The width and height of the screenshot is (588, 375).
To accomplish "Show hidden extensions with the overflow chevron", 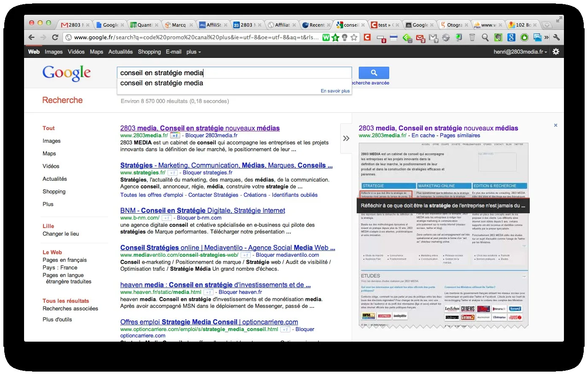I will point(547,38).
